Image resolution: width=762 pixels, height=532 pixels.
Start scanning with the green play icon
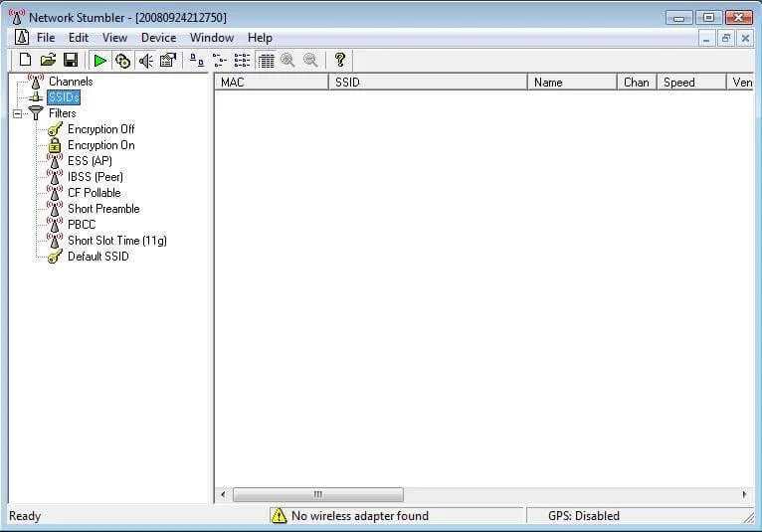pos(100,61)
